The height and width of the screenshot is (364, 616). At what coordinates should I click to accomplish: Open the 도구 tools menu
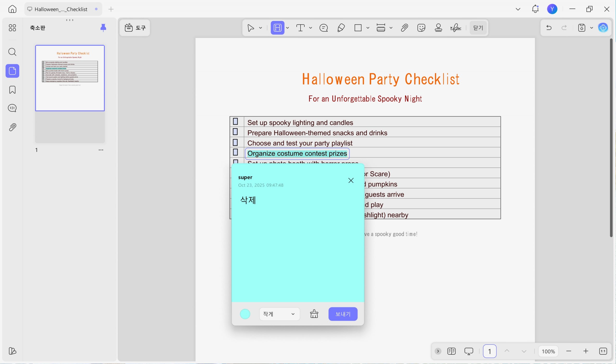click(135, 28)
